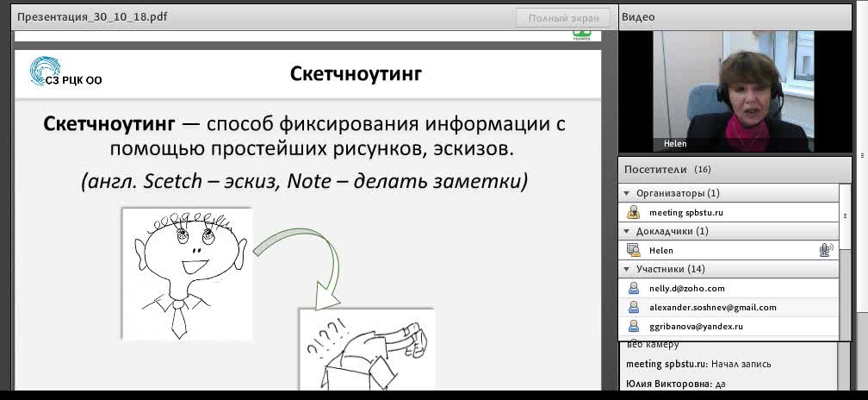Select Helen in the presenters list
Screen dimensions: 868x400
click(729, 250)
